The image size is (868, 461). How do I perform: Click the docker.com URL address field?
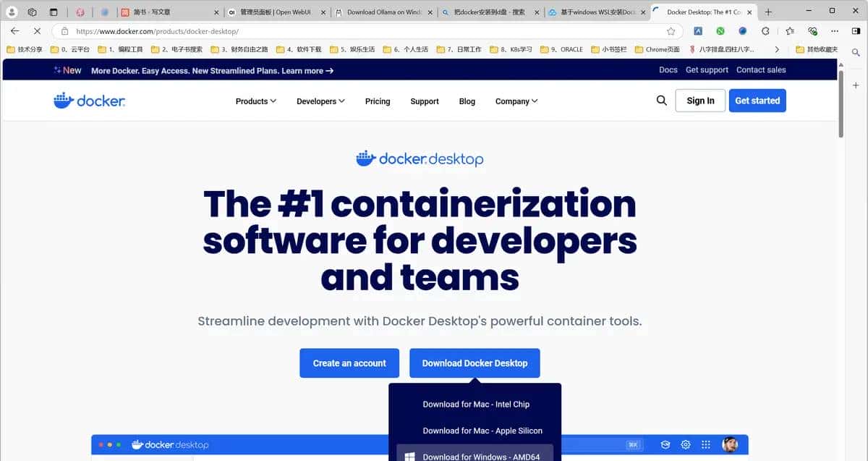click(x=362, y=31)
